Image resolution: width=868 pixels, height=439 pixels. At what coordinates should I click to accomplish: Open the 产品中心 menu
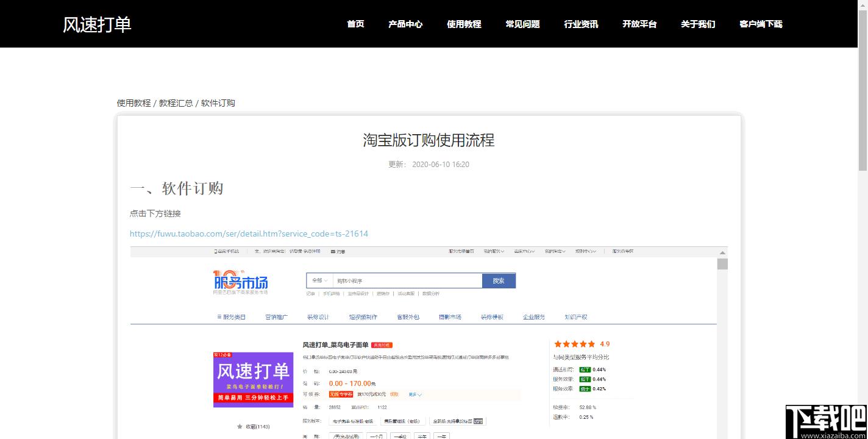point(405,24)
